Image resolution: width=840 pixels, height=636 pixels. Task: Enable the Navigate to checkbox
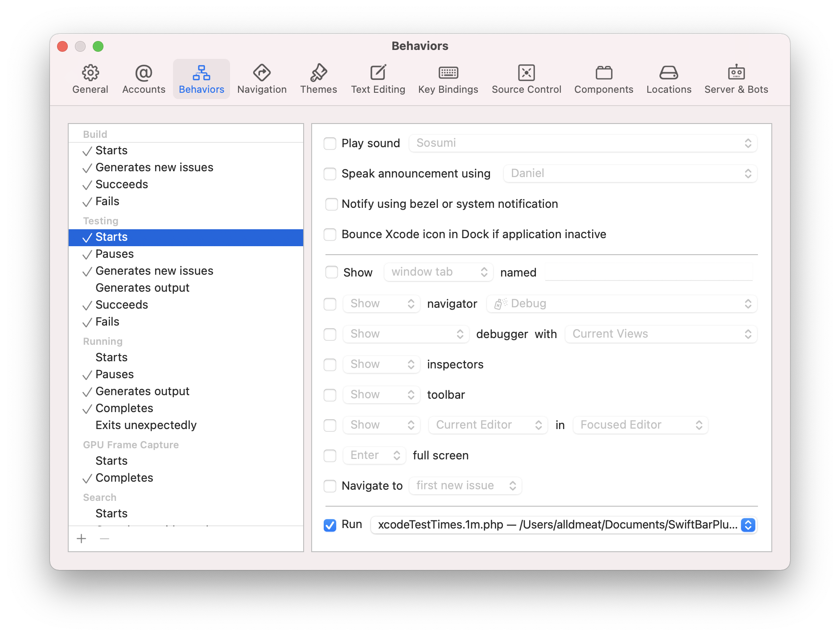tap(330, 486)
